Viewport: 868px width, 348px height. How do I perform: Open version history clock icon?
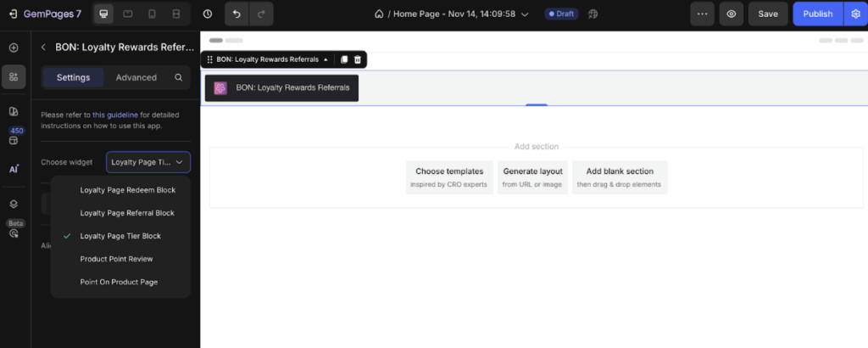click(208, 14)
